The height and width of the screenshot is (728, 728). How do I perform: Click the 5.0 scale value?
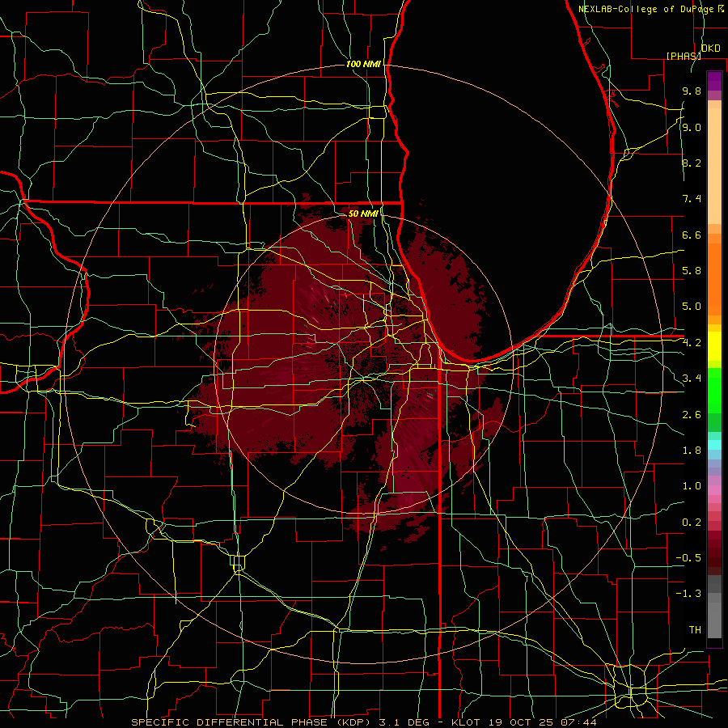pos(692,307)
